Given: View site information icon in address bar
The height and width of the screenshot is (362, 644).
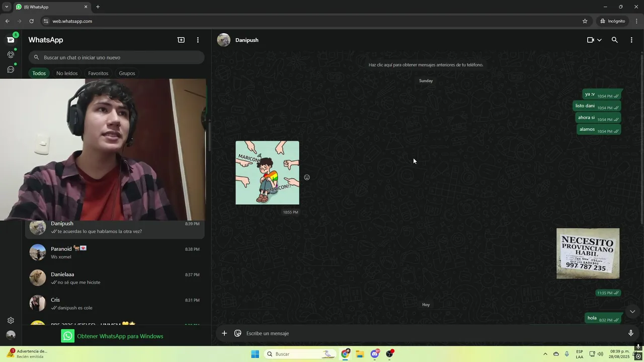Looking at the screenshot, I should (x=46, y=21).
